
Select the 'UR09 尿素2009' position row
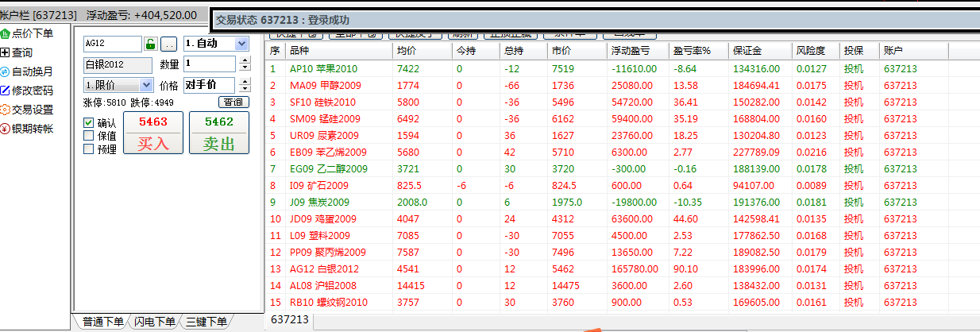click(x=608, y=136)
